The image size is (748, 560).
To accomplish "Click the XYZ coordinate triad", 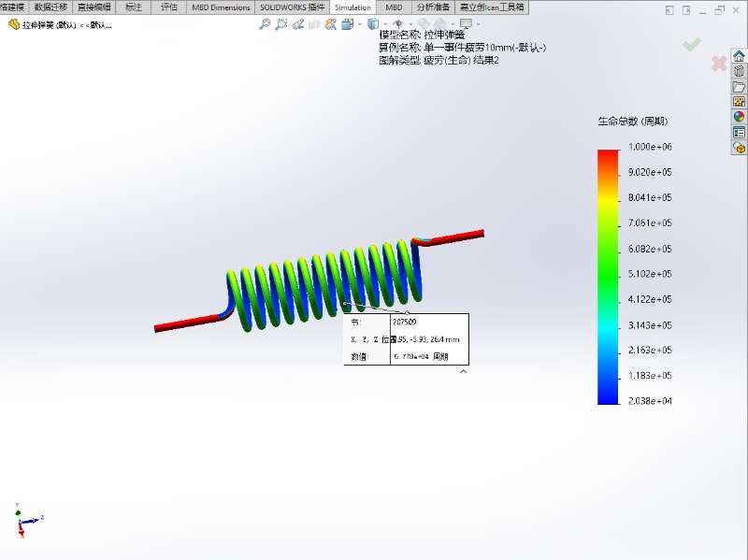I will point(25,519).
